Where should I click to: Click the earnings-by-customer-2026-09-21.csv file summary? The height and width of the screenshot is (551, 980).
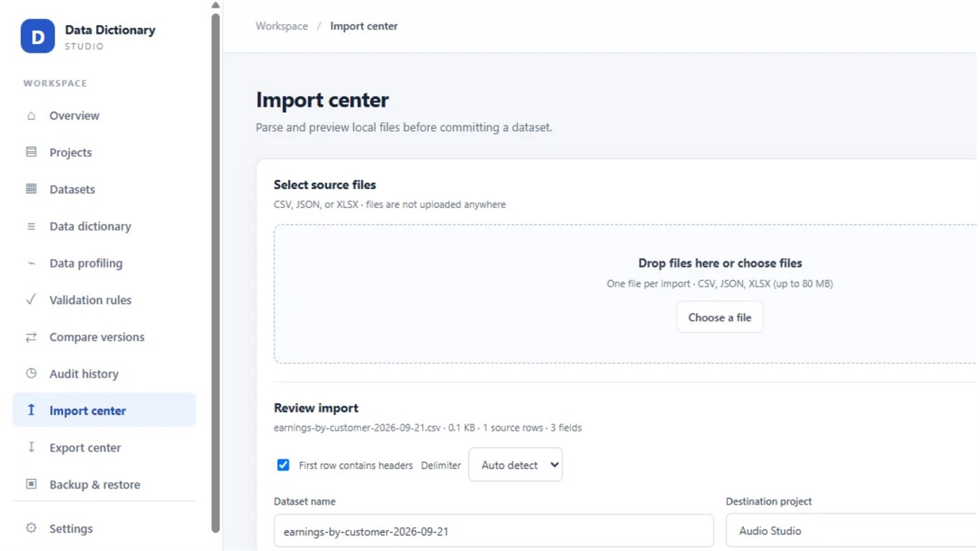(x=427, y=428)
